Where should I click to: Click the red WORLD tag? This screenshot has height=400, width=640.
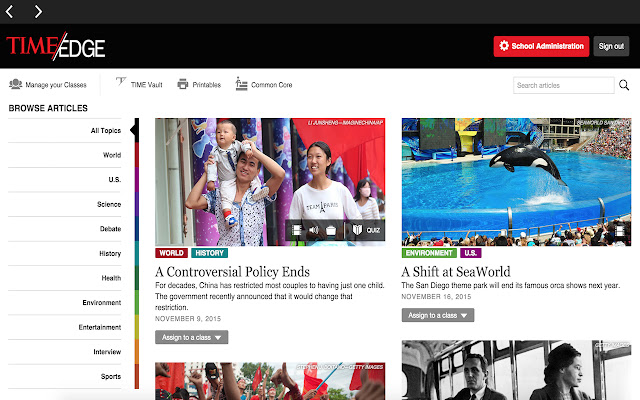pyautogui.click(x=171, y=253)
